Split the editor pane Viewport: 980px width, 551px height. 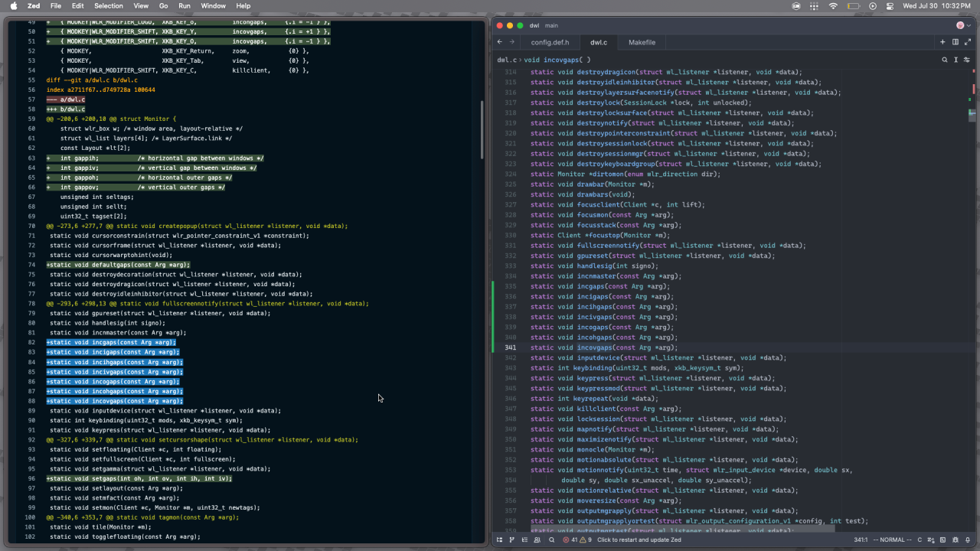[955, 42]
